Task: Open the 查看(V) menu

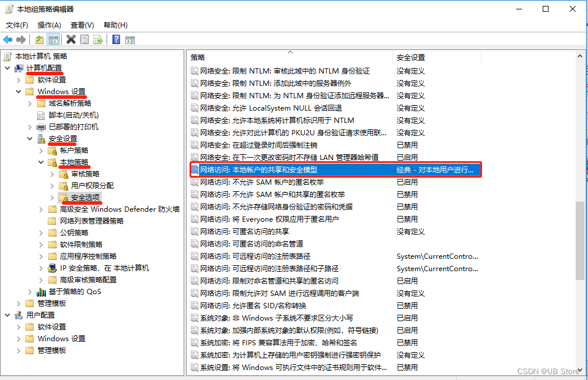Action: tap(82, 25)
